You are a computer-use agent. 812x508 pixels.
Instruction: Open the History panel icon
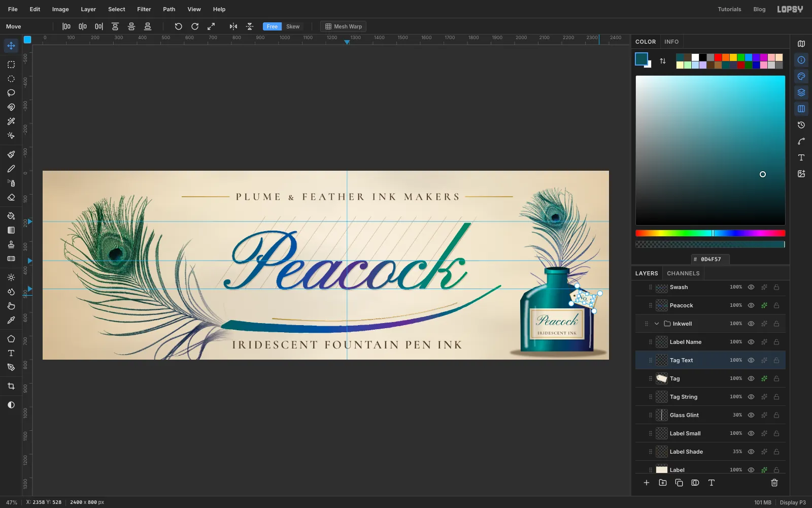801,125
